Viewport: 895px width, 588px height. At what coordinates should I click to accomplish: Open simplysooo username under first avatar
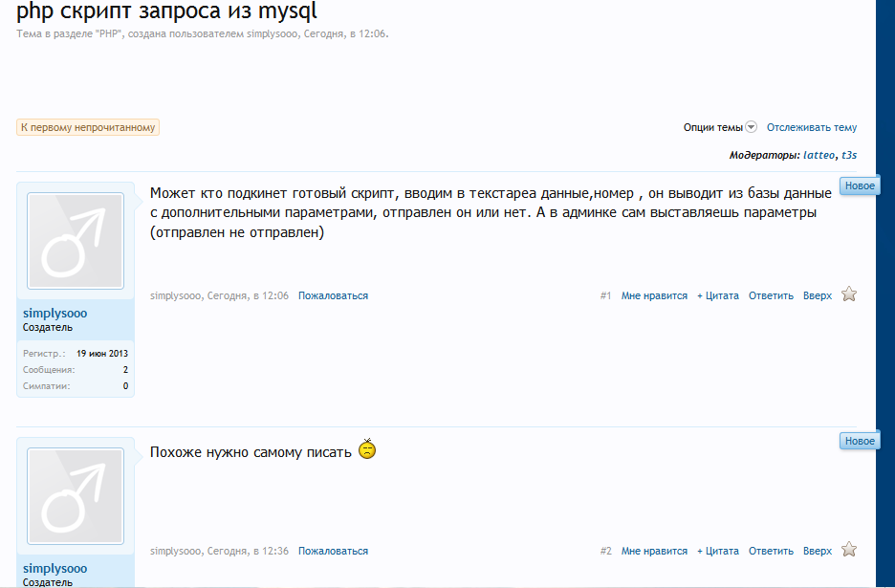point(55,313)
